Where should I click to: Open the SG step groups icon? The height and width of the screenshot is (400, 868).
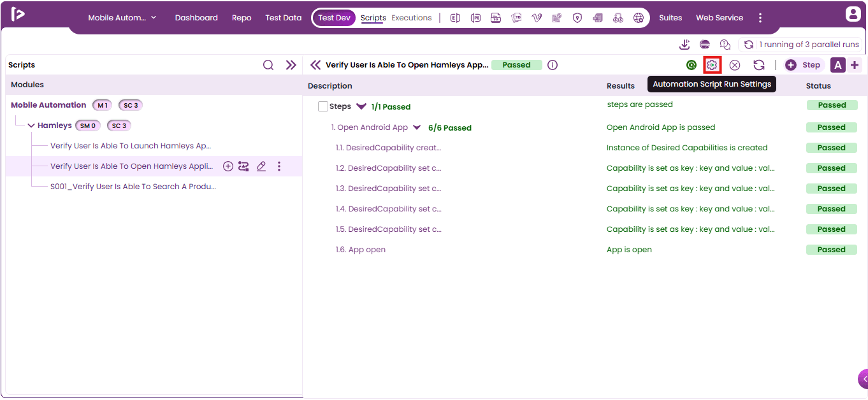[496, 18]
